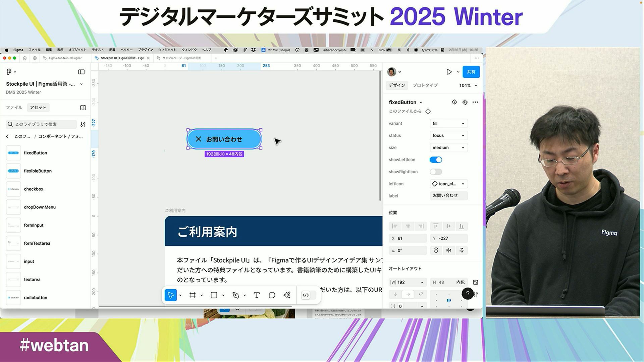Click the Present play icon

click(x=449, y=72)
